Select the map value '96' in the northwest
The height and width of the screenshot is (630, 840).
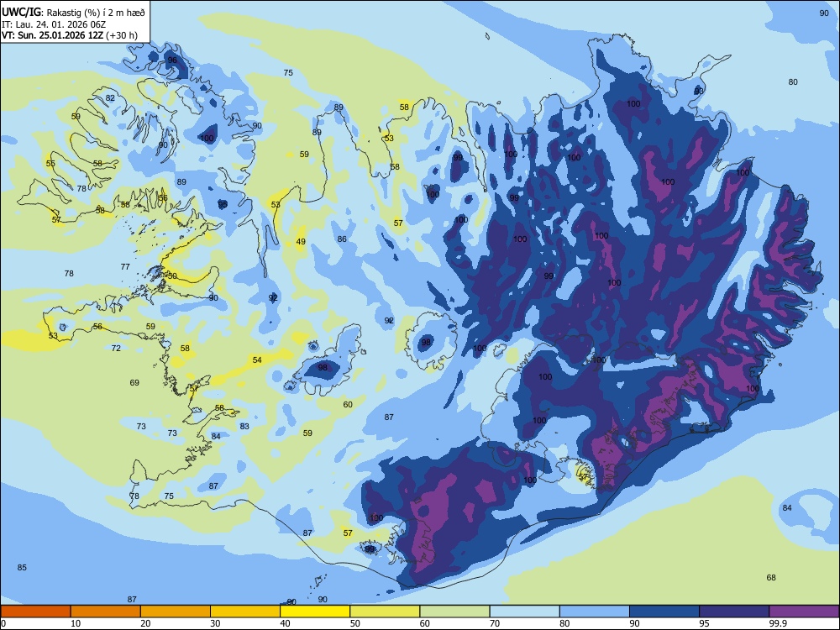pos(172,60)
